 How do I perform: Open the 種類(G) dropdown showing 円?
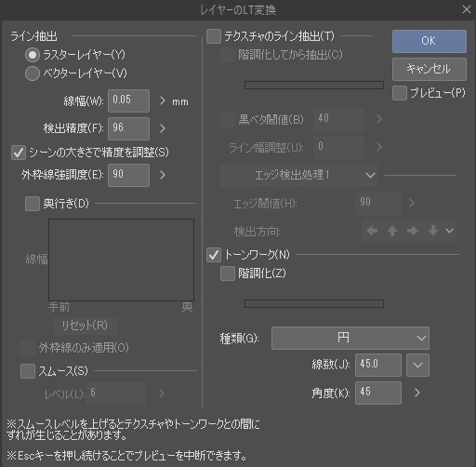(x=350, y=338)
